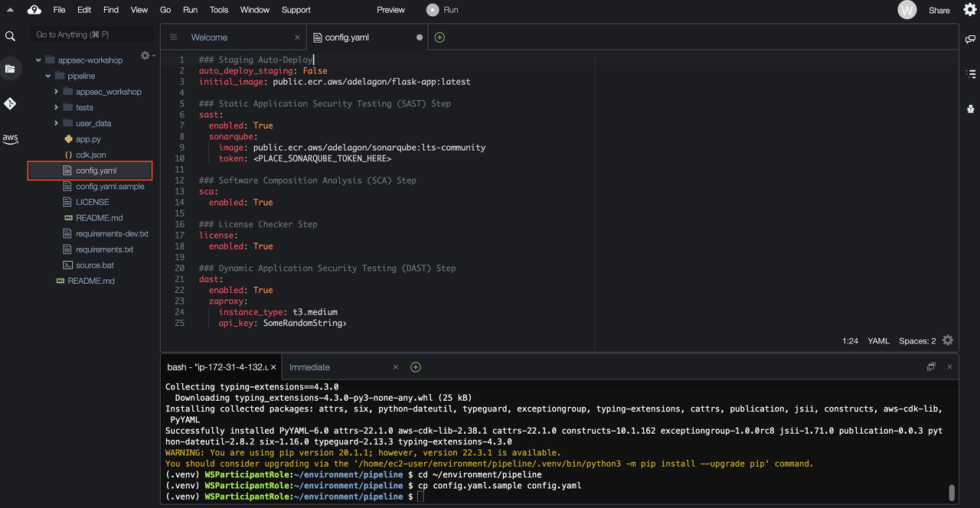Open the Find menu

click(111, 10)
